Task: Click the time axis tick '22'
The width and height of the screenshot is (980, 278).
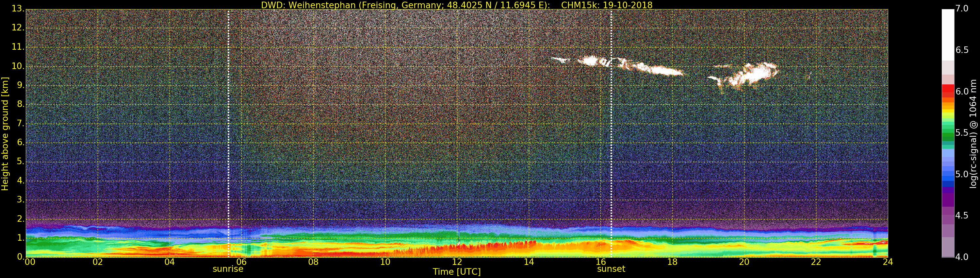Action: click(816, 262)
